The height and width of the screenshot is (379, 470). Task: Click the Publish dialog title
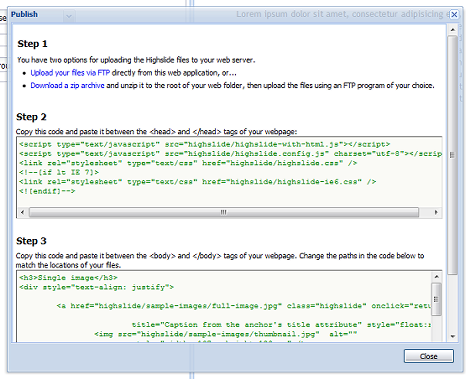(x=24, y=14)
